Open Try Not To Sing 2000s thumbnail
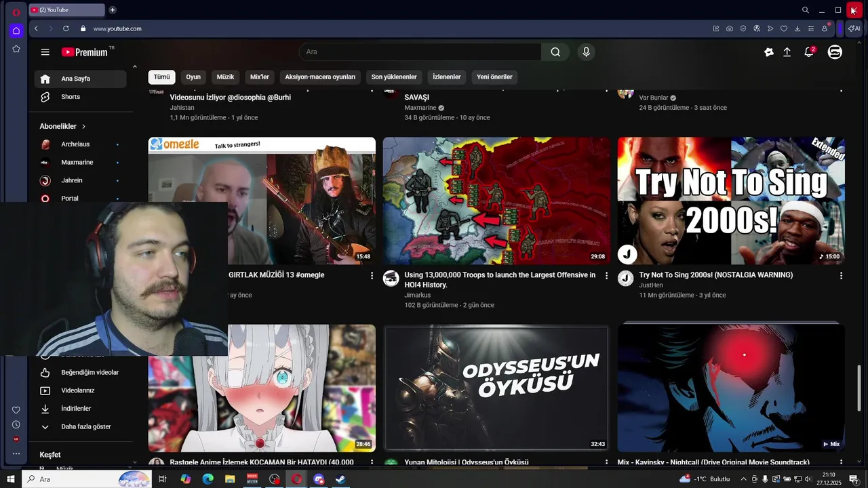Viewport: 868px width, 488px height. (731, 201)
